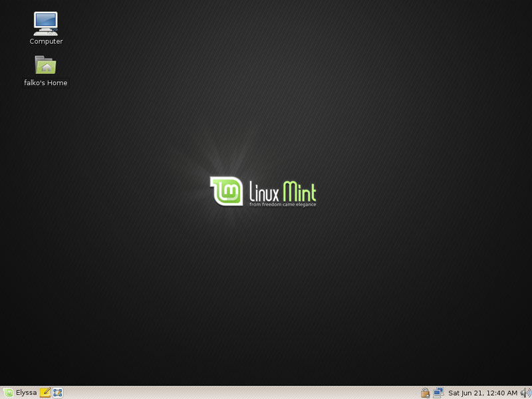Click the "falko's Home" label text
532x399 pixels.
[45, 83]
